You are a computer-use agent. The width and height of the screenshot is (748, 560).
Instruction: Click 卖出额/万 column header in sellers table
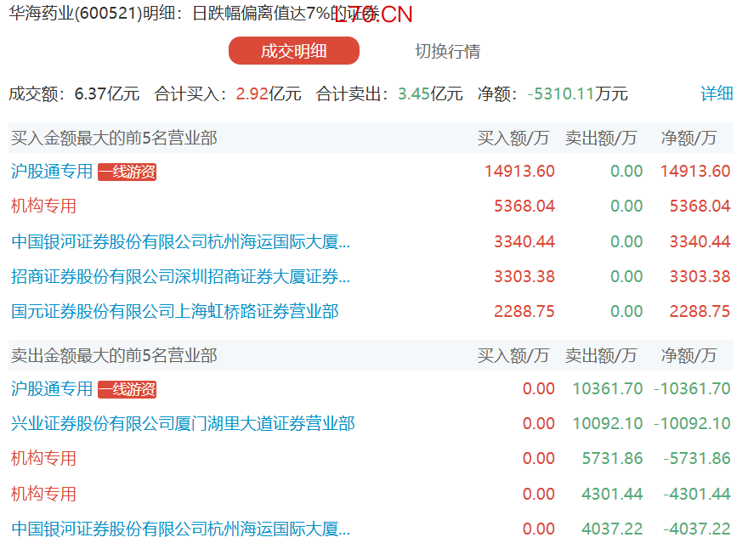[600, 355]
